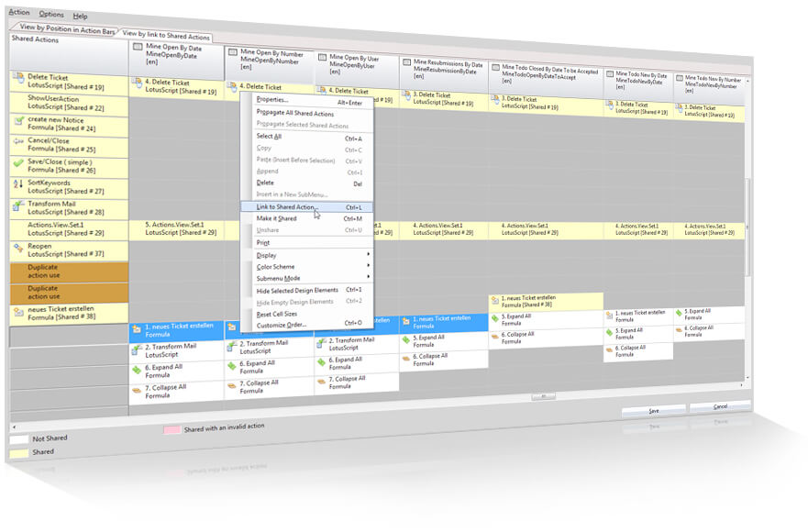Click the SortKeywords sort icon
808x532 pixels.
18,183
